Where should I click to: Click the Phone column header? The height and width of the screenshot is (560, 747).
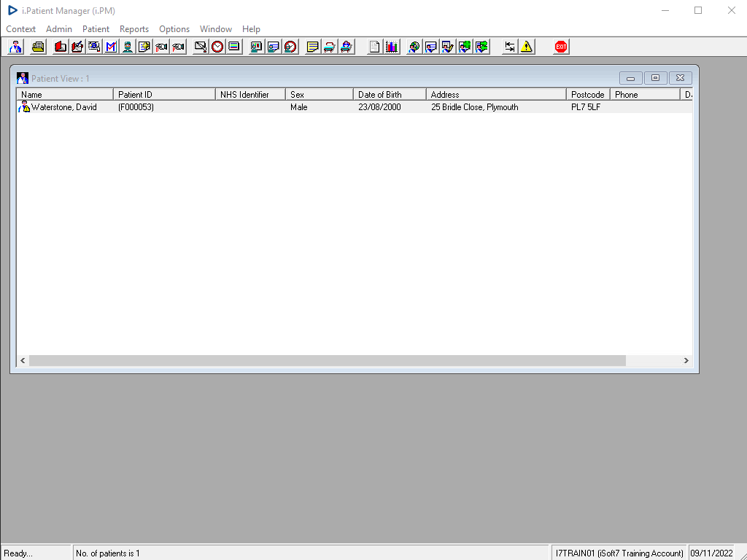(645, 94)
